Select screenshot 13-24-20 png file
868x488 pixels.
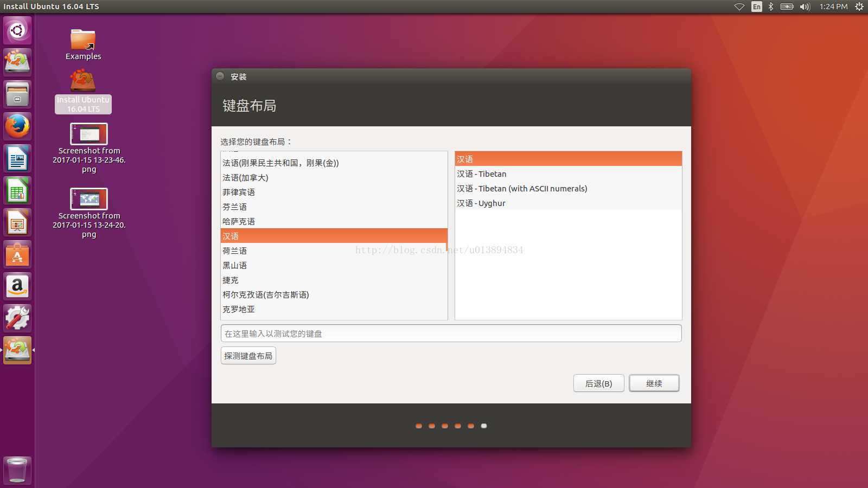point(89,213)
